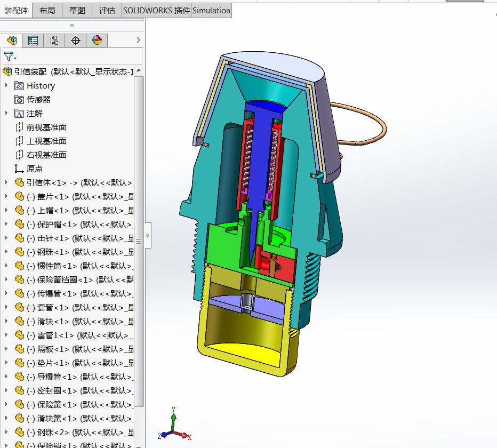Click the 注解 annotations folder icon
Image resolution: width=497 pixels, height=448 pixels.
19,114
